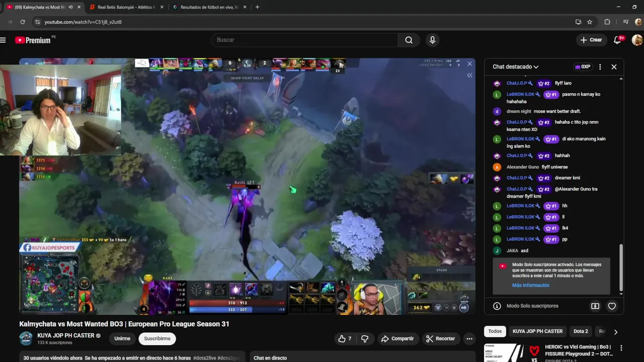The image size is (644, 362).
Task: Click the verified badge beside channel name
Action: (99, 335)
